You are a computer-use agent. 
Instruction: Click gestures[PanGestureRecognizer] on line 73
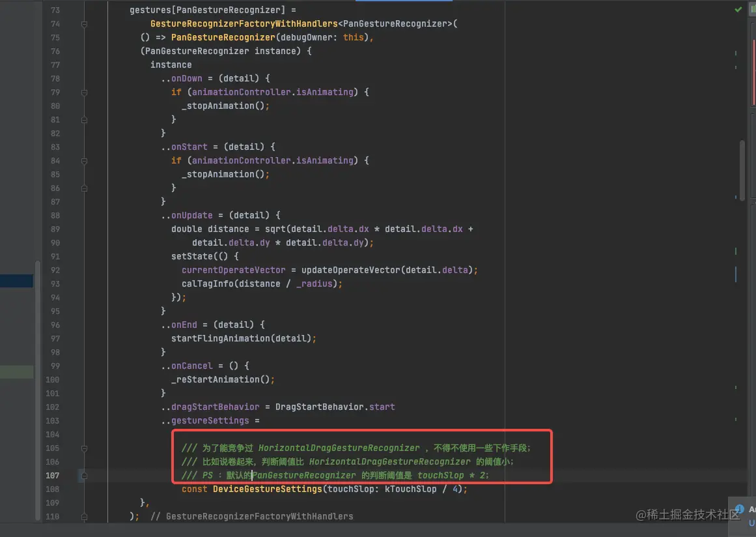(207, 10)
